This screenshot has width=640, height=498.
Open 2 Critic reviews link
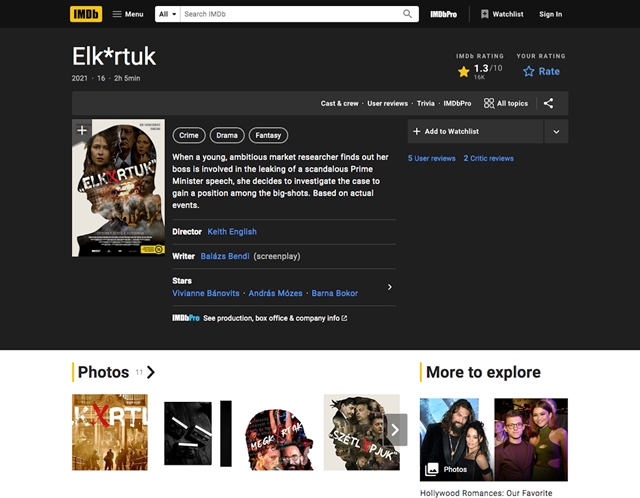488,158
